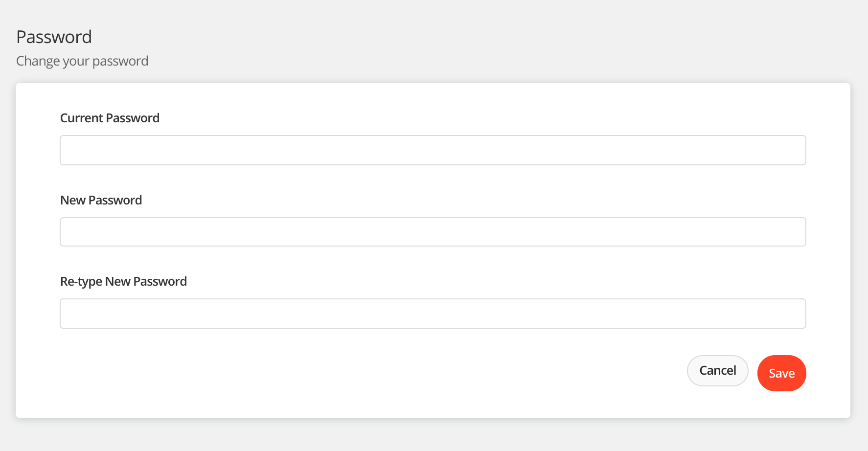Viewport: 868px width, 451px height.
Task: Click the "Current Password" field label
Action: pyautogui.click(x=110, y=118)
